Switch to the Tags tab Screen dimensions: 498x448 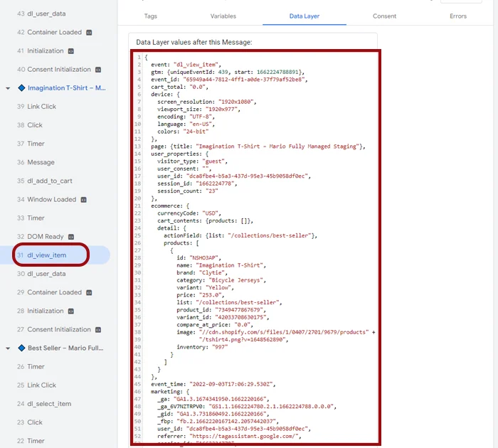(x=151, y=16)
